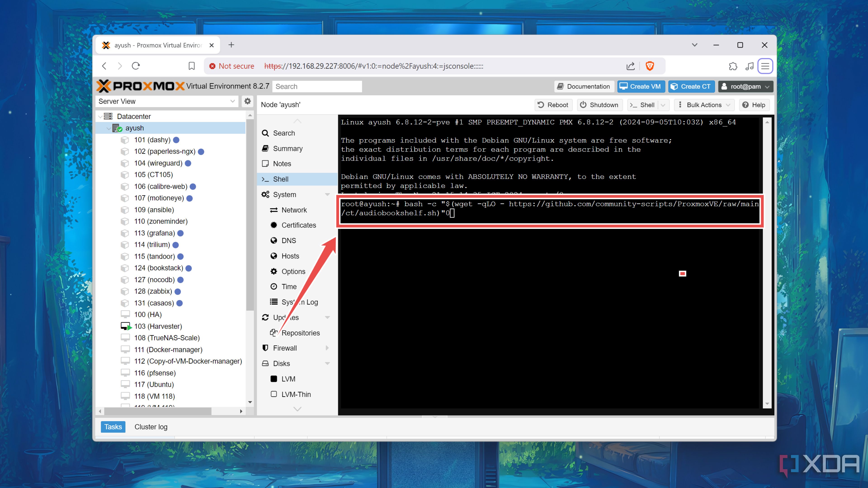The width and height of the screenshot is (868, 488).
Task: Expand the Shell button dropdown arrow
Action: click(x=663, y=105)
